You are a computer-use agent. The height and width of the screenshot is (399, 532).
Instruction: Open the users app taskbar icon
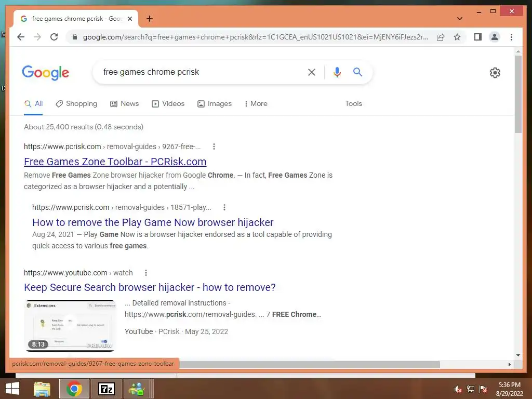tap(137, 389)
